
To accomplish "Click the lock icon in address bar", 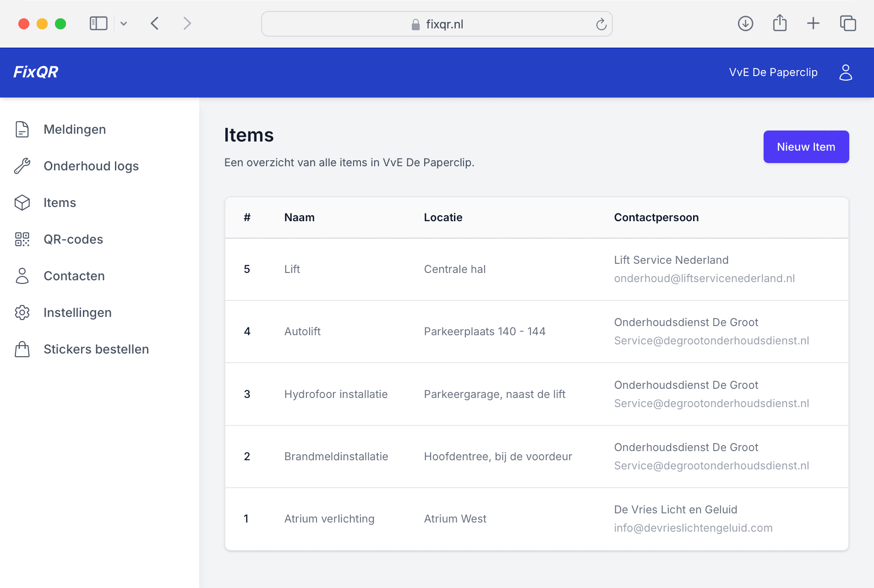I will pos(415,24).
